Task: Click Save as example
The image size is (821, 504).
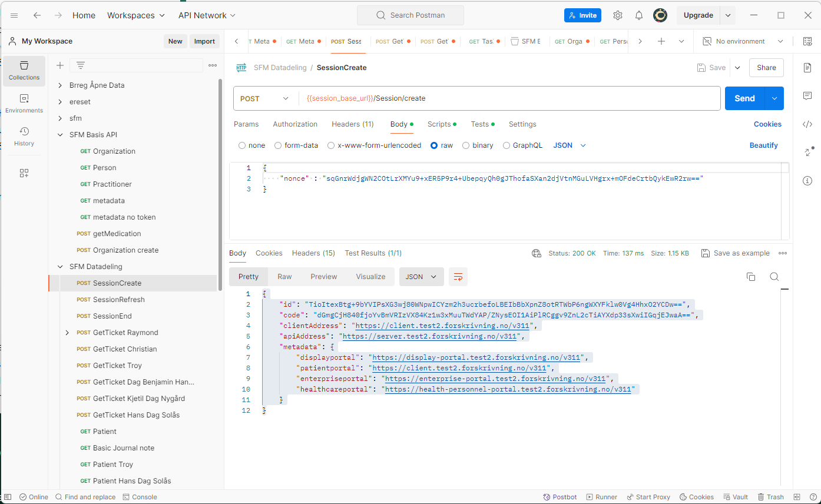Action: pos(736,253)
